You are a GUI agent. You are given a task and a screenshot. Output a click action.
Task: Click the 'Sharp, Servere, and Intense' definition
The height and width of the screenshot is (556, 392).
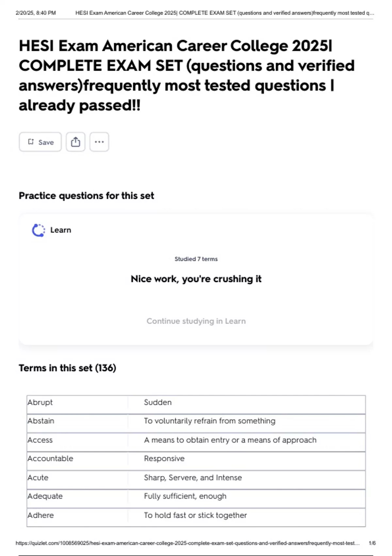click(193, 478)
